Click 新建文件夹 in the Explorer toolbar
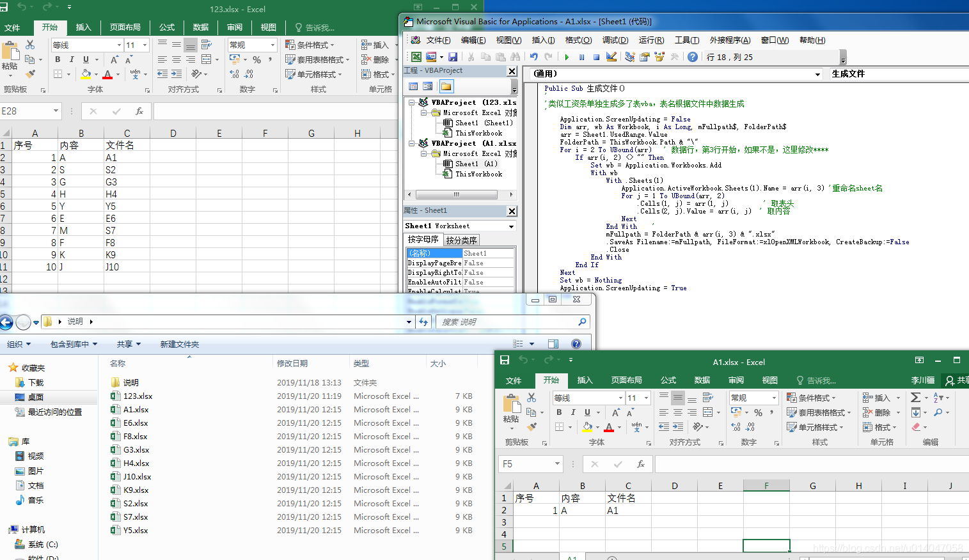This screenshot has height=560, width=969. (180, 344)
